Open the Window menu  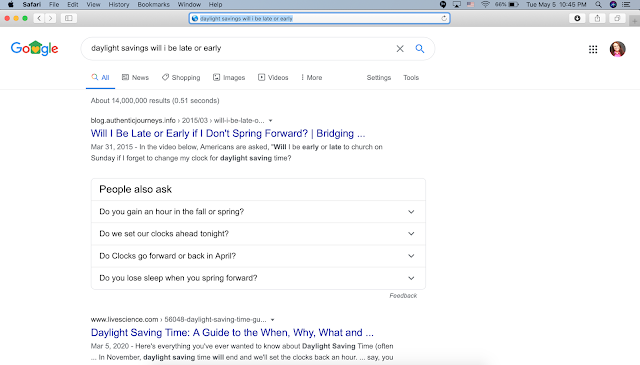point(189,4)
